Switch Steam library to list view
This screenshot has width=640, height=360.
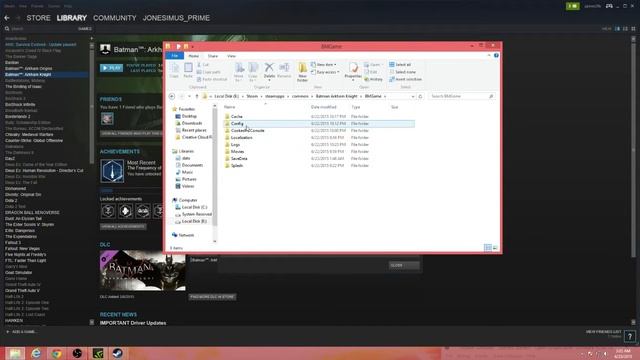click(x=625, y=29)
